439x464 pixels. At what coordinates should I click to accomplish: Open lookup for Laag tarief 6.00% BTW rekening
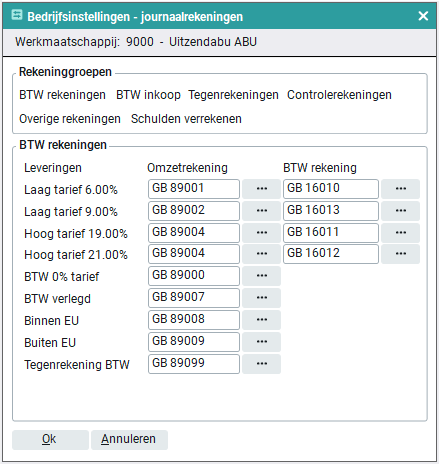click(401, 189)
